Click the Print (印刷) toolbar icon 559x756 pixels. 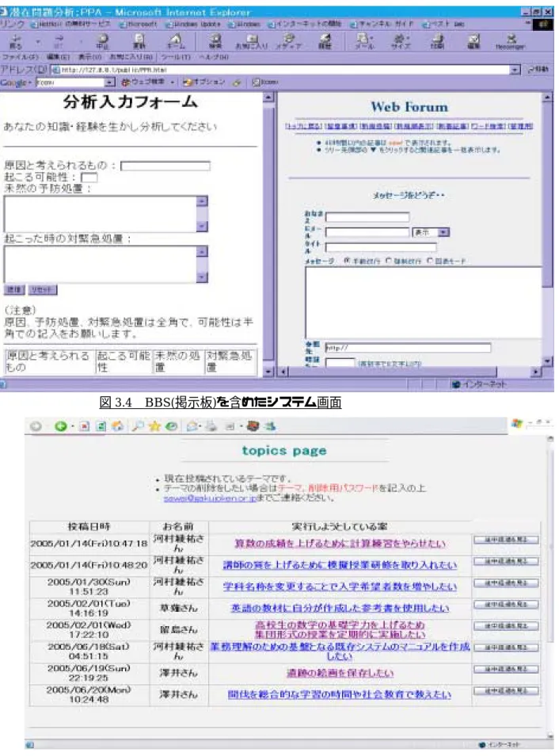coord(438,41)
